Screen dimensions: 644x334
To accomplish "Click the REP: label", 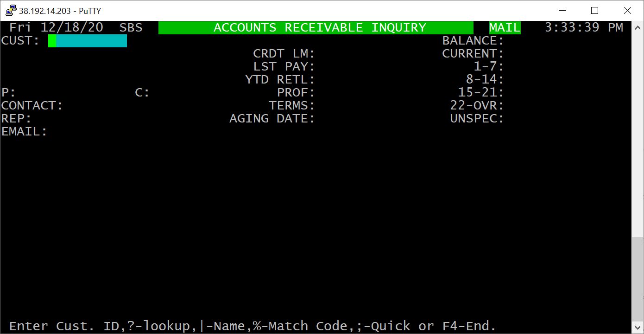I will (x=17, y=119).
